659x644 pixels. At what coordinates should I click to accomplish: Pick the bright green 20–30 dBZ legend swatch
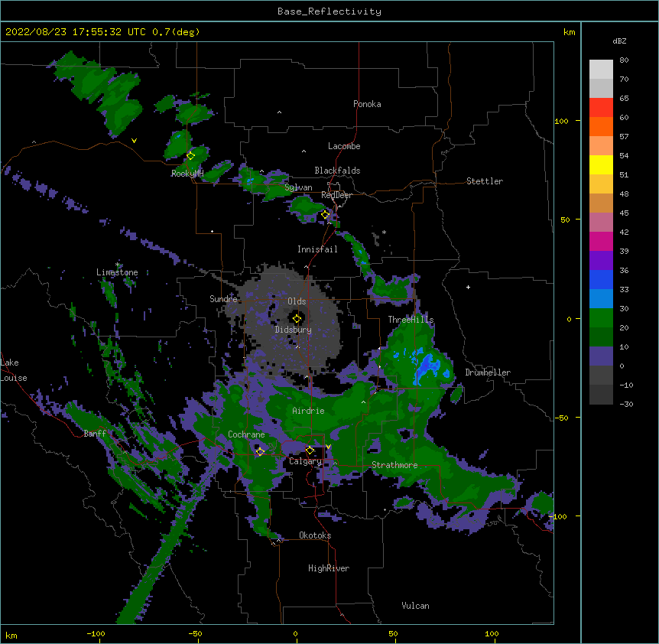[601, 318]
